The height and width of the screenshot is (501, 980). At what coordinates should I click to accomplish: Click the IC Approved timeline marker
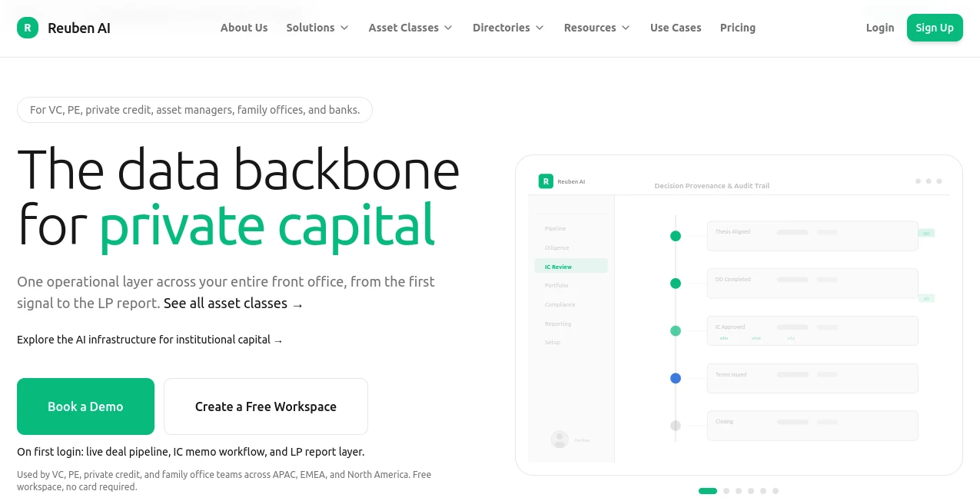676,331
